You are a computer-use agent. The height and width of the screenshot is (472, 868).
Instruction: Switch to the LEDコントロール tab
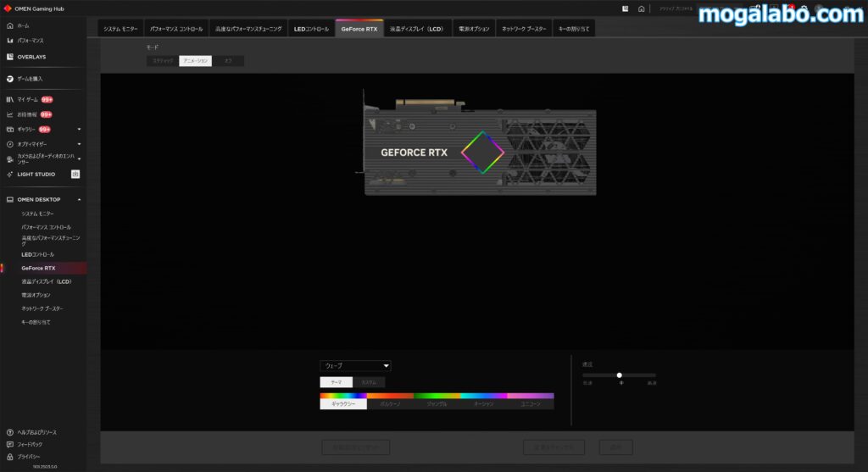(x=311, y=29)
